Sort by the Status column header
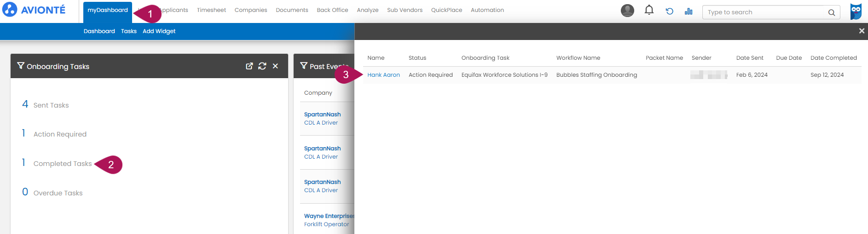 click(x=417, y=58)
